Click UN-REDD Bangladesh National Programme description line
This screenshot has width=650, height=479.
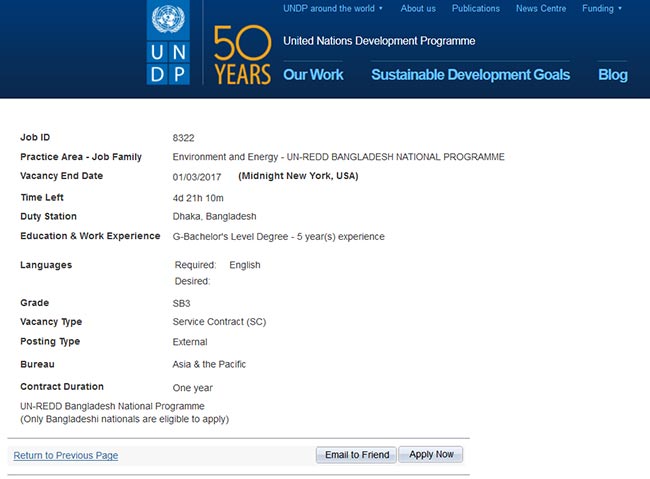112,406
